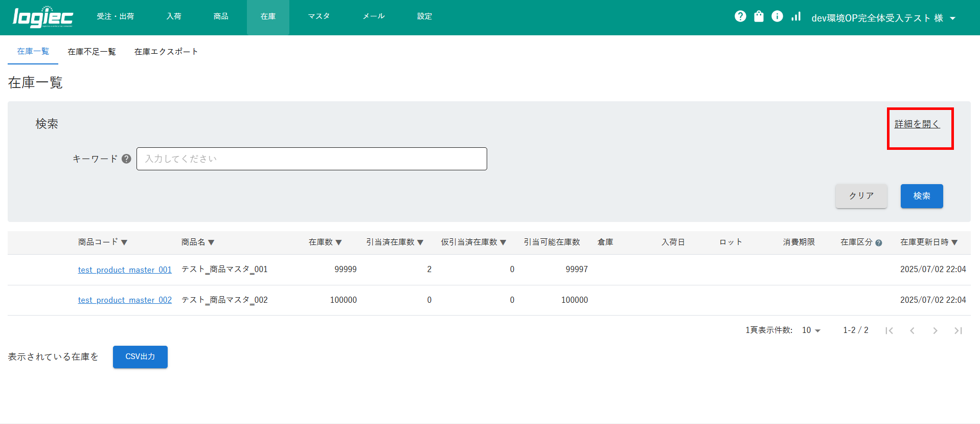This screenshot has height=424, width=980.
Task: Open the マスタ menu
Action: [x=318, y=16]
